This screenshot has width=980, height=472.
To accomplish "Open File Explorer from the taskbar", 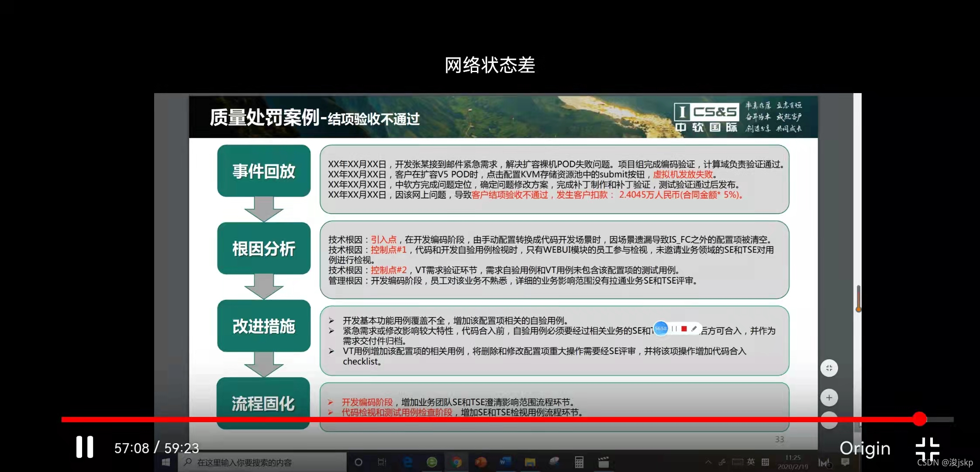I will [530, 462].
